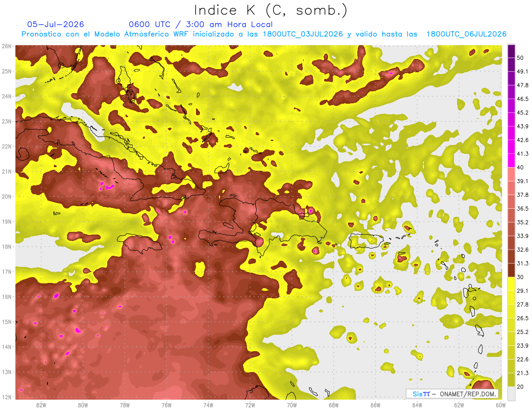Click colorbar value "32.6"
The height and width of the screenshot is (411, 532).
[x=523, y=250]
